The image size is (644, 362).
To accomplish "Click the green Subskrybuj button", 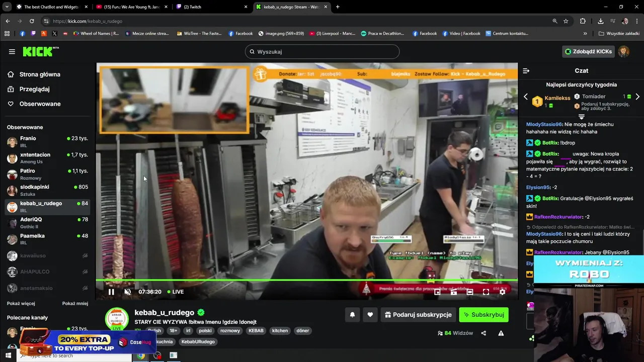I will tap(484, 315).
